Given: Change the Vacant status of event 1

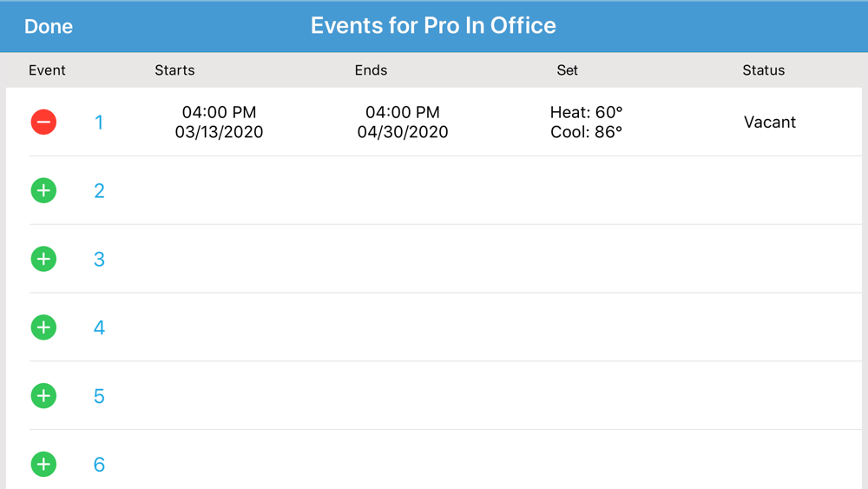Looking at the screenshot, I should (x=769, y=122).
